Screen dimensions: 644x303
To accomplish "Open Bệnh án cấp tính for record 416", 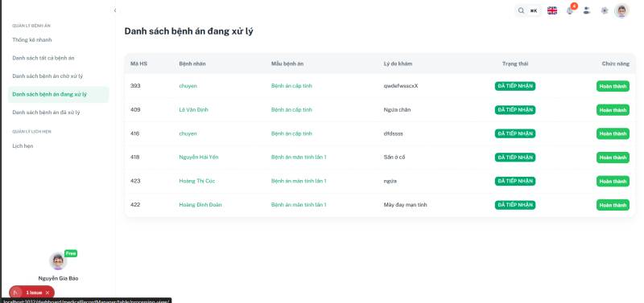I will coord(291,133).
